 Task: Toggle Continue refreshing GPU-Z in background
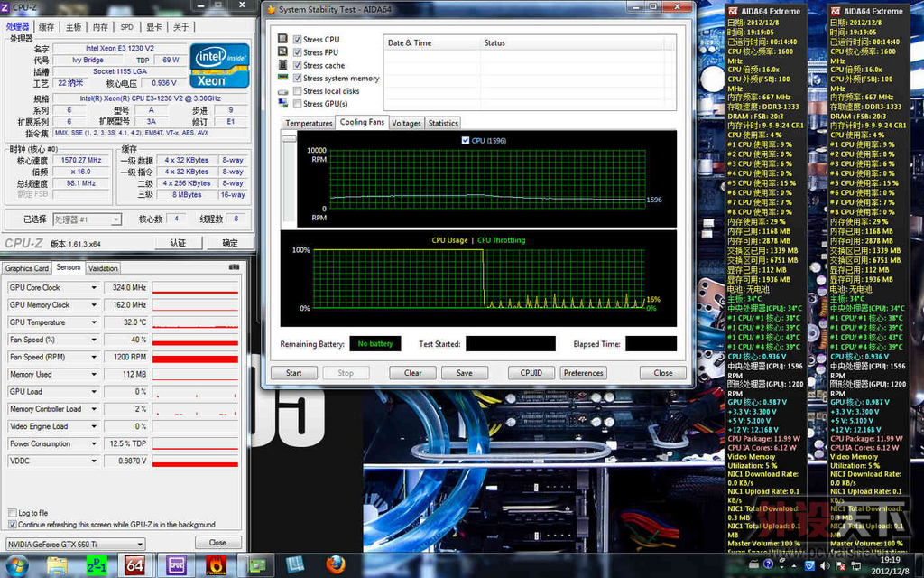13,525
